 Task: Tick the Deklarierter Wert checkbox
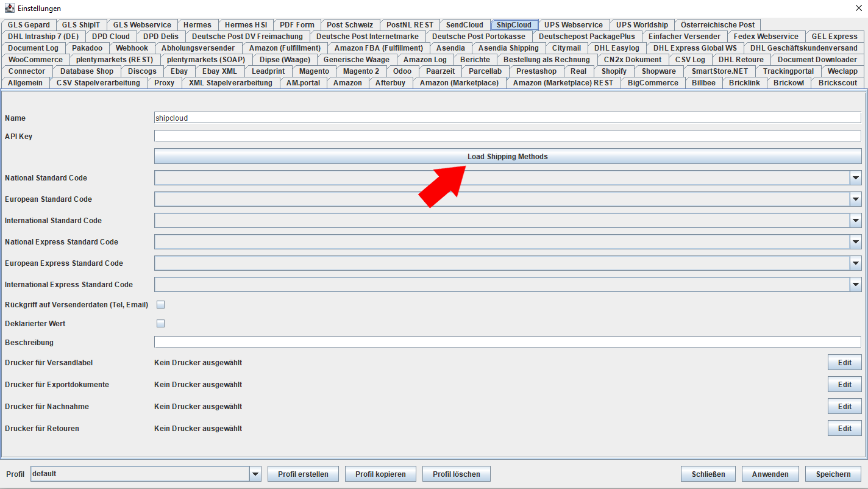(x=161, y=323)
